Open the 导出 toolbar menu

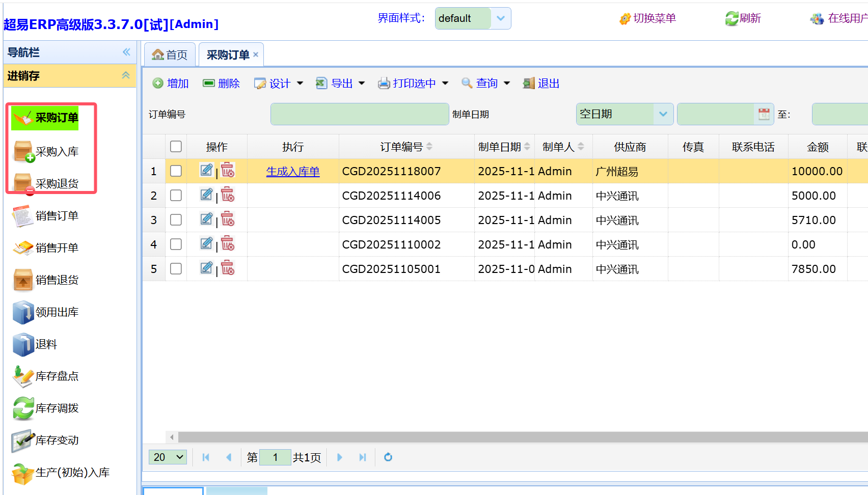[x=341, y=84]
